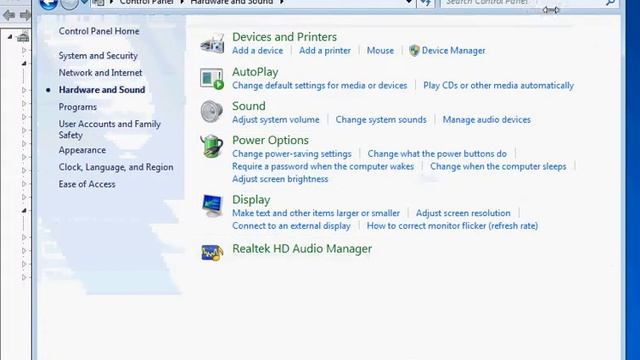Click the AutoPlay icon
This screenshot has width=640, height=360.
(212, 78)
